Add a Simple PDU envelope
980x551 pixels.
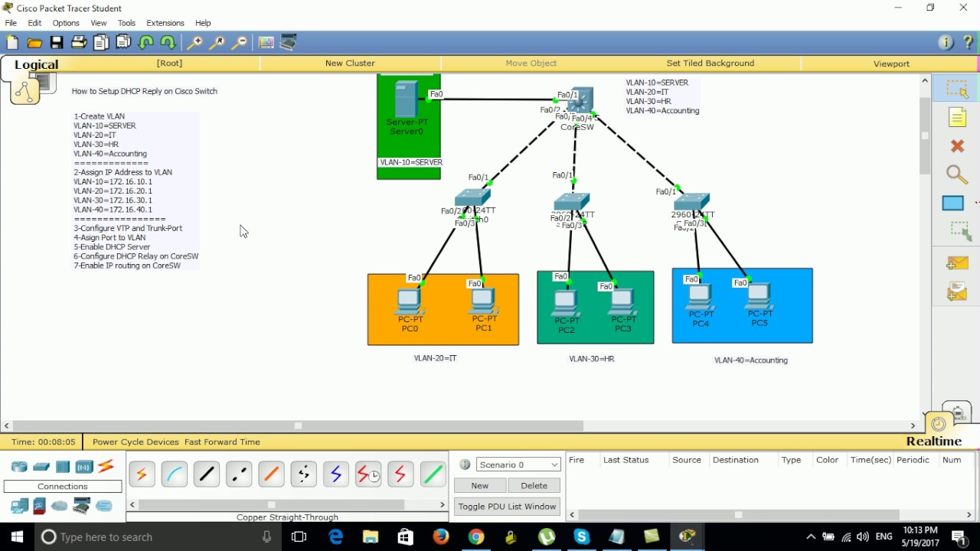tap(957, 262)
